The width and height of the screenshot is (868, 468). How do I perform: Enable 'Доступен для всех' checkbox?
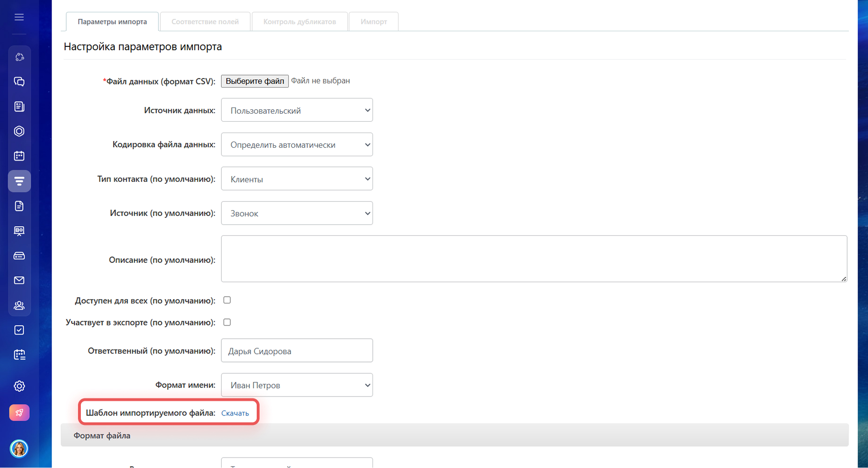click(227, 300)
